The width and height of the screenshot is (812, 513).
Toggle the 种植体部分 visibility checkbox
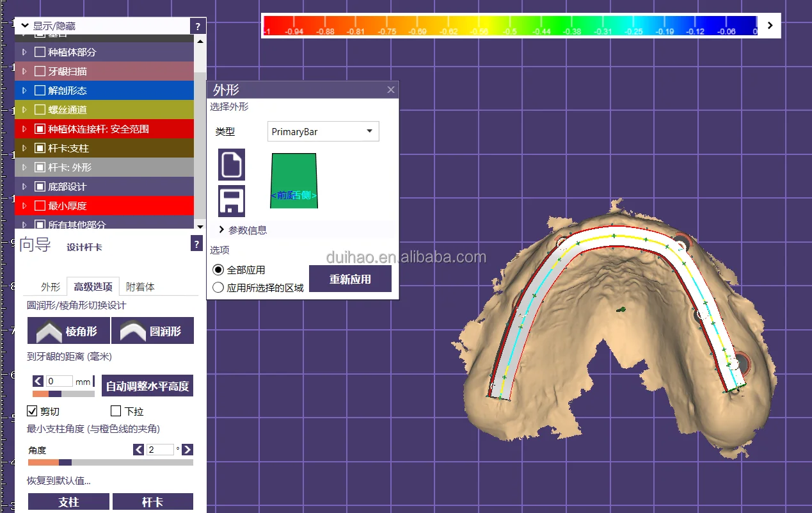40,52
